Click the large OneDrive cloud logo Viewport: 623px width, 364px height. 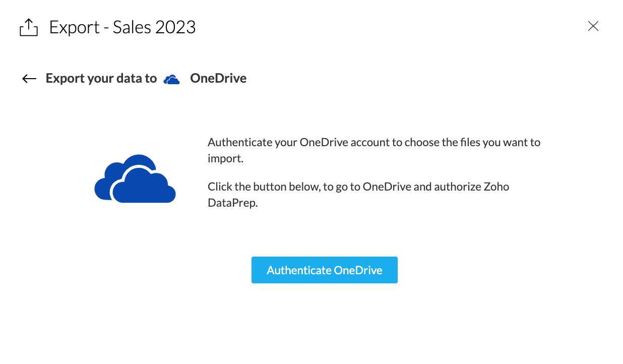coord(135,179)
